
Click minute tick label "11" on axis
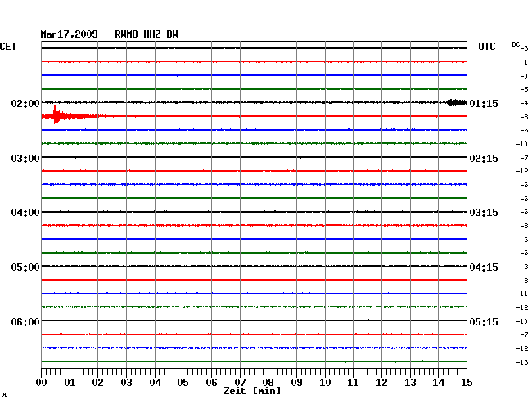coord(353,382)
